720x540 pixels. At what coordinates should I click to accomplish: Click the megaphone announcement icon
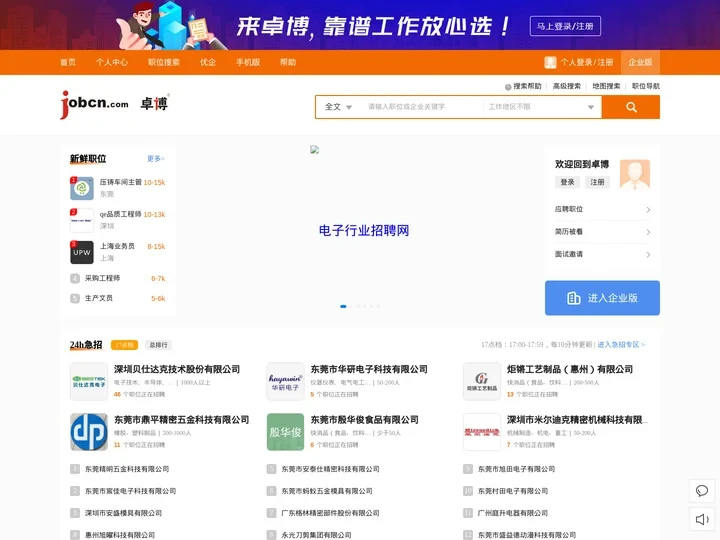coord(702,519)
